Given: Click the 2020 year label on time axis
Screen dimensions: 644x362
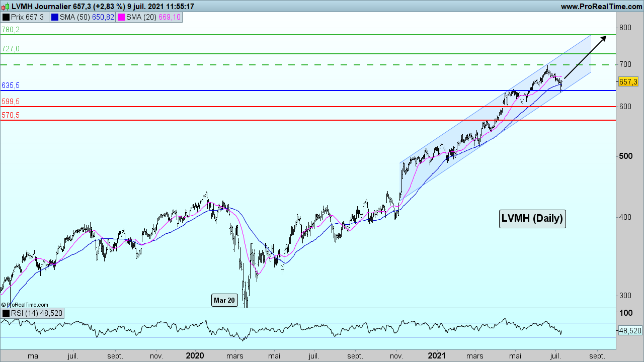Looking at the screenshot, I should click(x=195, y=355).
